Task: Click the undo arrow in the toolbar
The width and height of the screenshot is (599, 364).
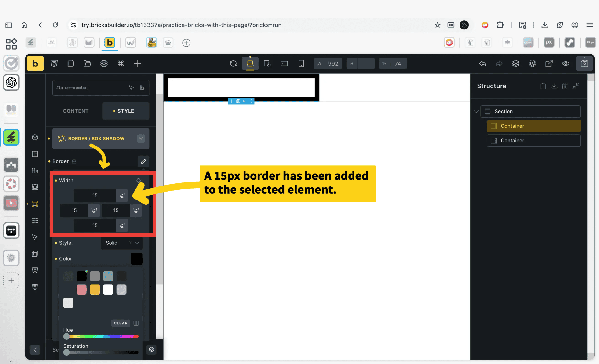Action: pos(482,63)
